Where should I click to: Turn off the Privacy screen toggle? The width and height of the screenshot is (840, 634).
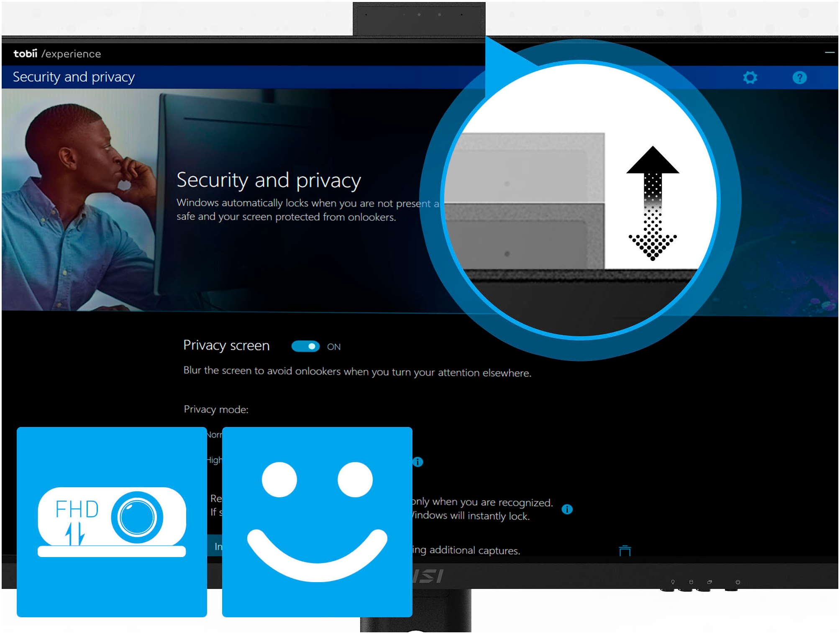click(x=305, y=346)
